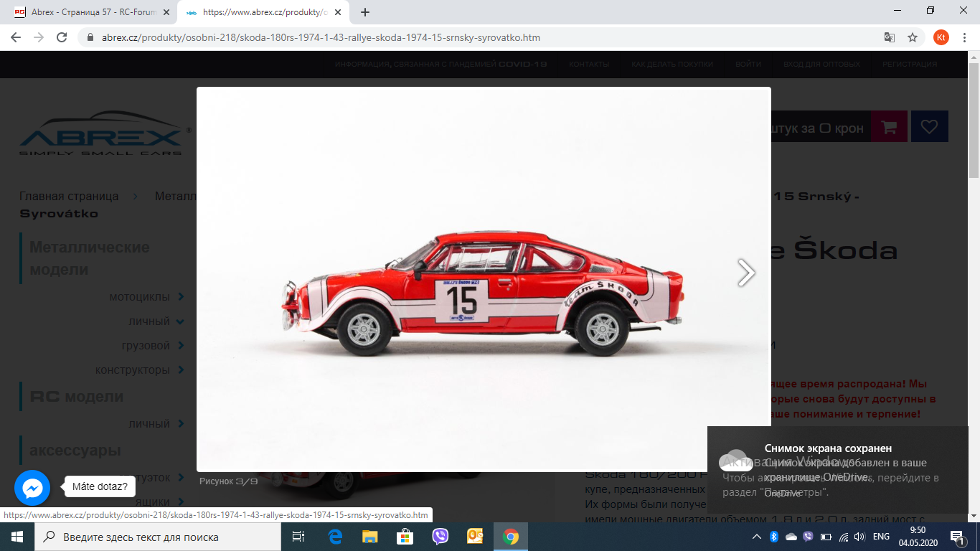Click the Windows taskbar search box
Viewport: 980px width, 551px height.
(158, 537)
